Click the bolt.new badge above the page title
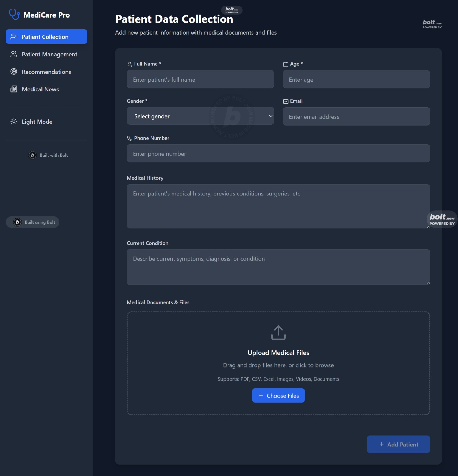This screenshot has height=476, width=458. click(x=232, y=10)
